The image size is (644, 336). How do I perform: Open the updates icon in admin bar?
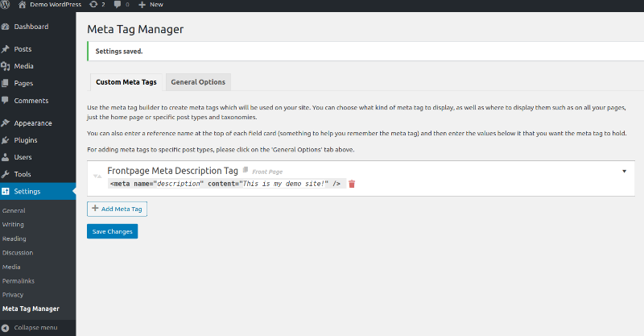93,5
